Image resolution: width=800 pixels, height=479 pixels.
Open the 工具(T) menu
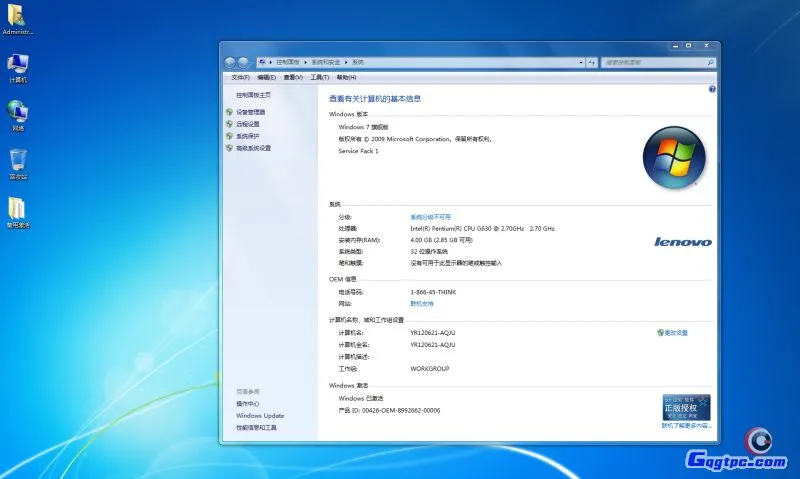click(319, 78)
